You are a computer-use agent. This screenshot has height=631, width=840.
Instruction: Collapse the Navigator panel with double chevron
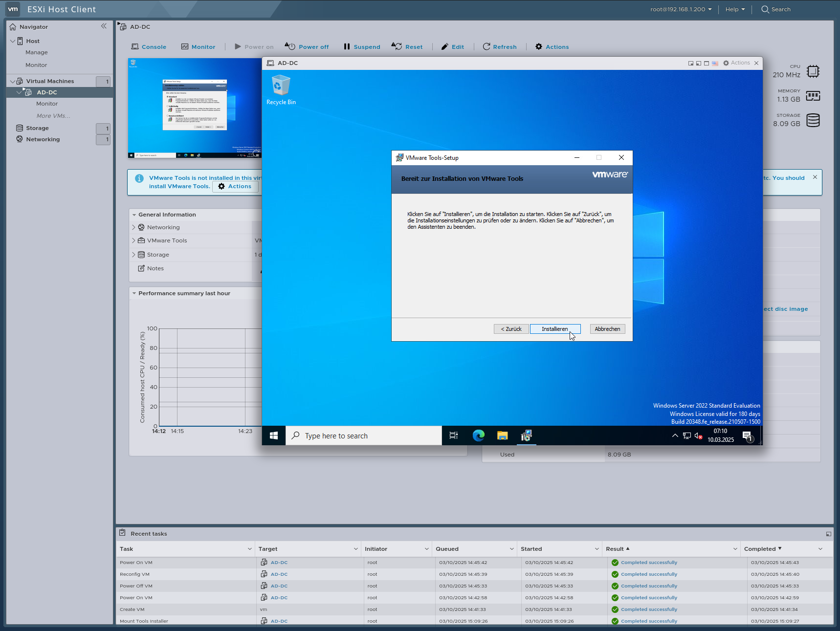pyautogui.click(x=104, y=26)
